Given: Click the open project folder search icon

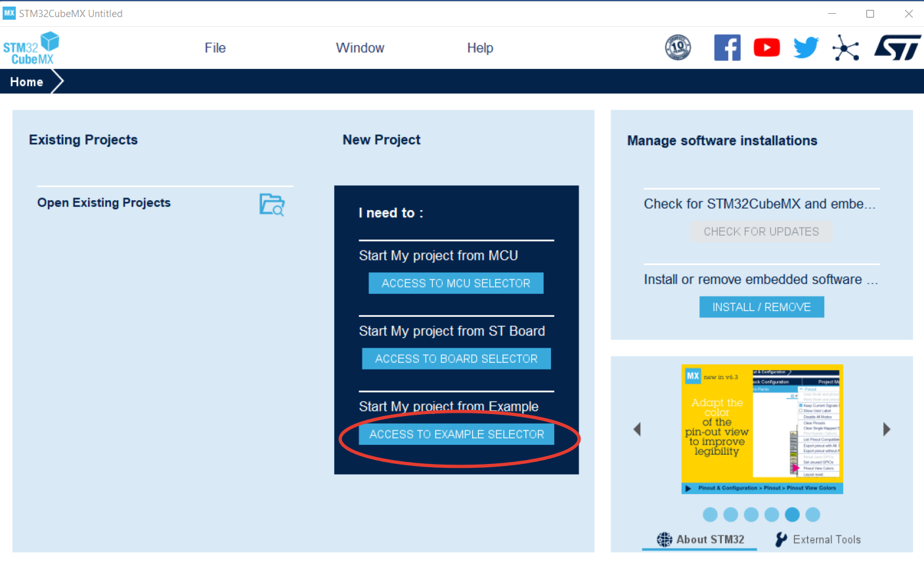Looking at the screenshot, I should coord(272,205).
